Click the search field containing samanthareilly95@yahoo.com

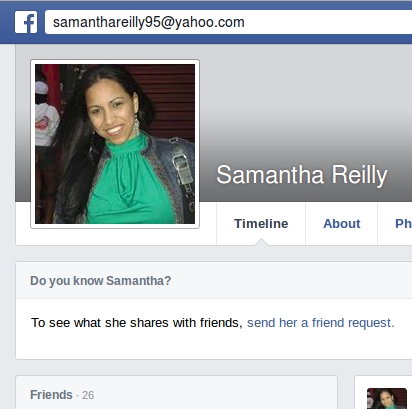[x=228, y=22]
